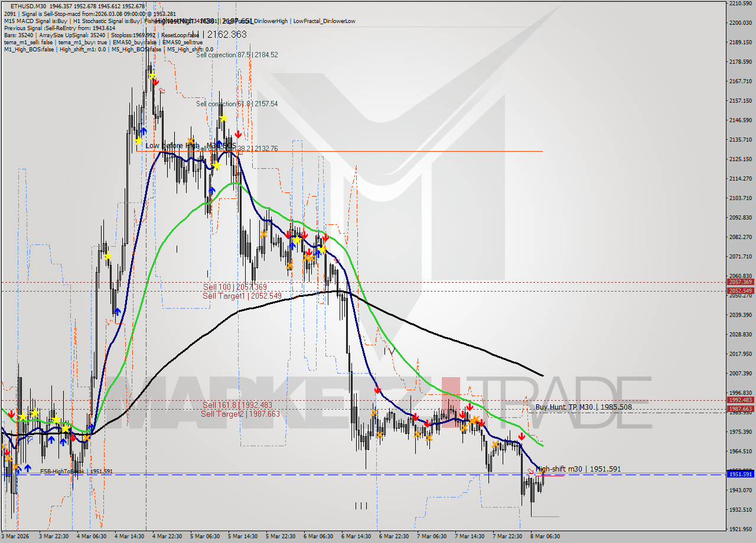Click the blue buy arrow beside the FSB-HighToBuy label
Screen dimensions: 756x543
point(28,467)
